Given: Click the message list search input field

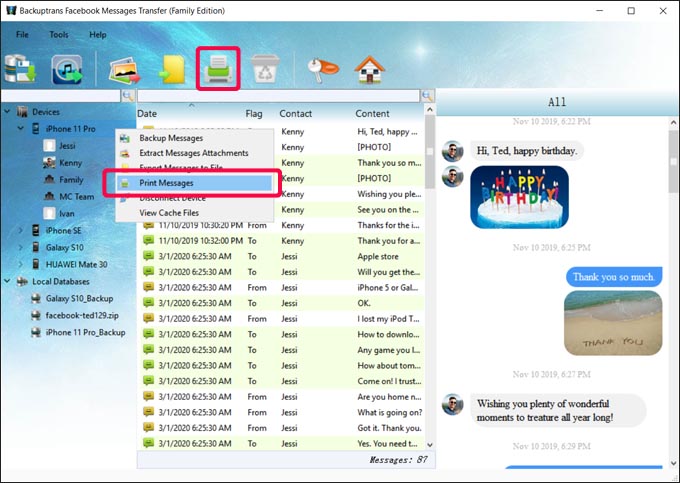Looking at the screenshot, I should (x=278, y=96).
